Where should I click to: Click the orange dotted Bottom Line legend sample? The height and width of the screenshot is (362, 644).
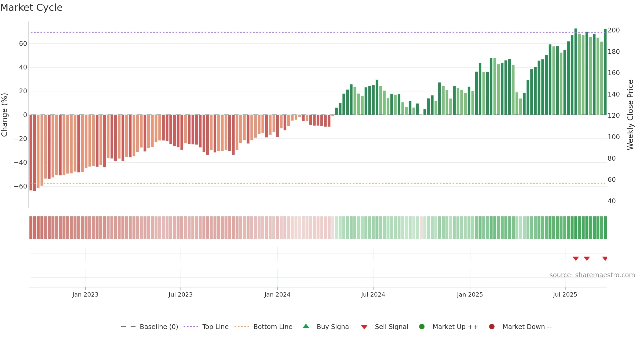242,327
